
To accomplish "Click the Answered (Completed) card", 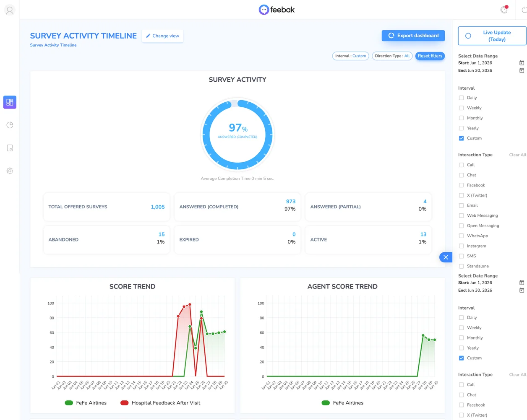I will pos(237,207).
